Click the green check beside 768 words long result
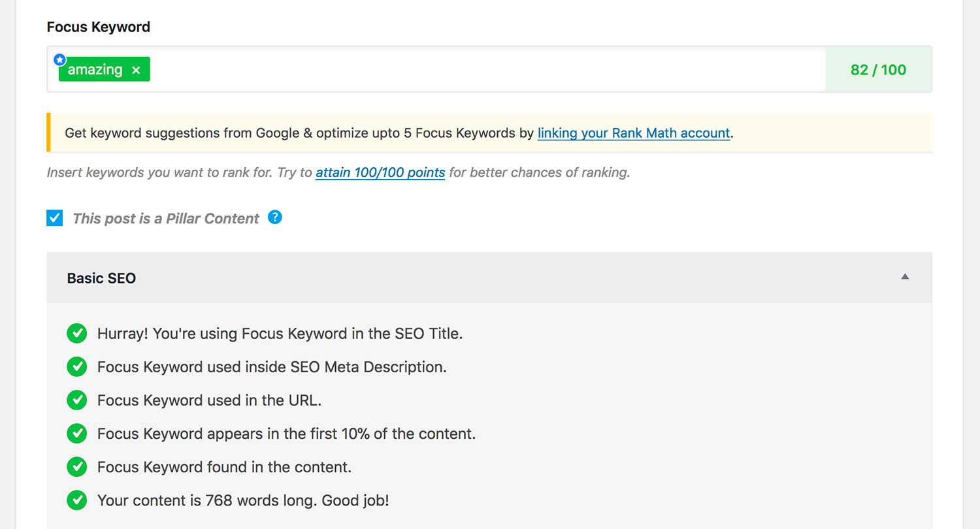The height and width of the screenshot is (529, 980). pyautogui.click(x=77, y=500)
